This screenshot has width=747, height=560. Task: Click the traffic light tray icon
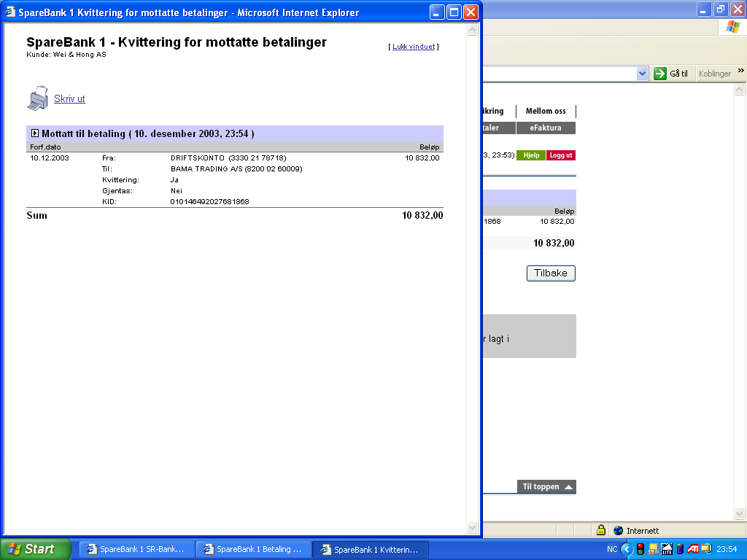coord(640,549)
